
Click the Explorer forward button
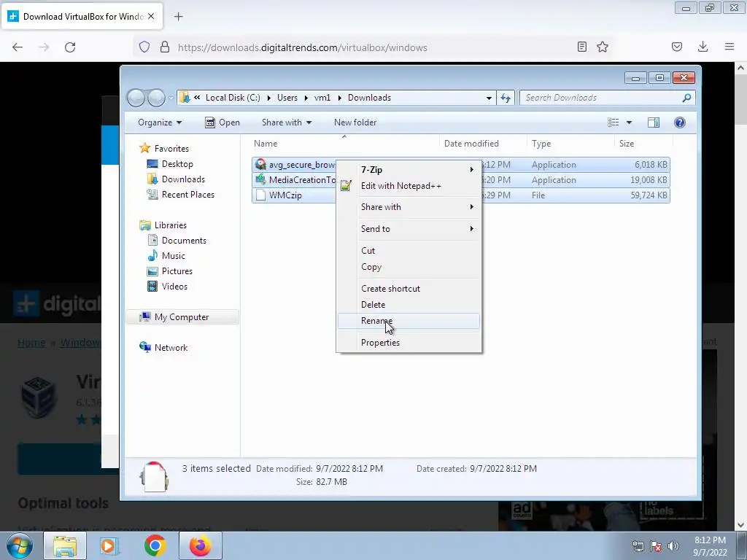(156, 98)
